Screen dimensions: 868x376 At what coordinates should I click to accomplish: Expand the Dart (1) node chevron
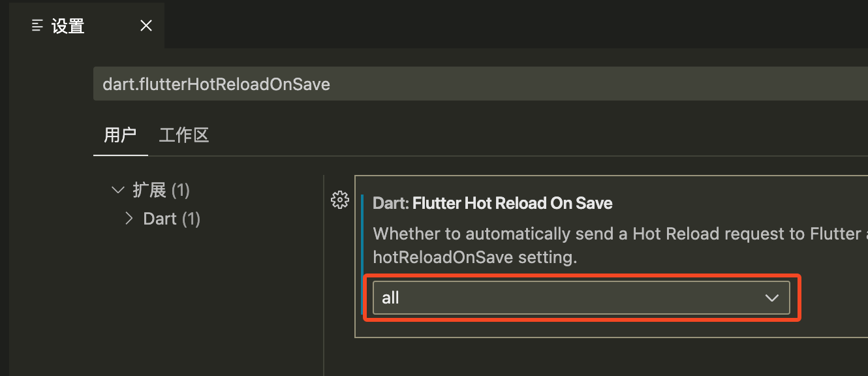tap(129, 218)
